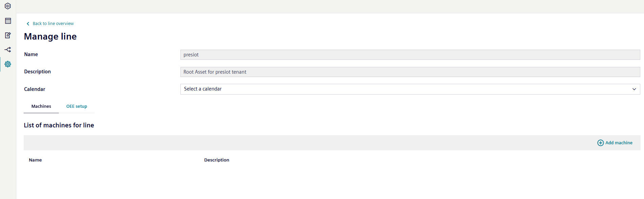Image resolution: width=644 pixels, height=199 pixels.
Task: Go back to line overview link
Action: (53, 24)
